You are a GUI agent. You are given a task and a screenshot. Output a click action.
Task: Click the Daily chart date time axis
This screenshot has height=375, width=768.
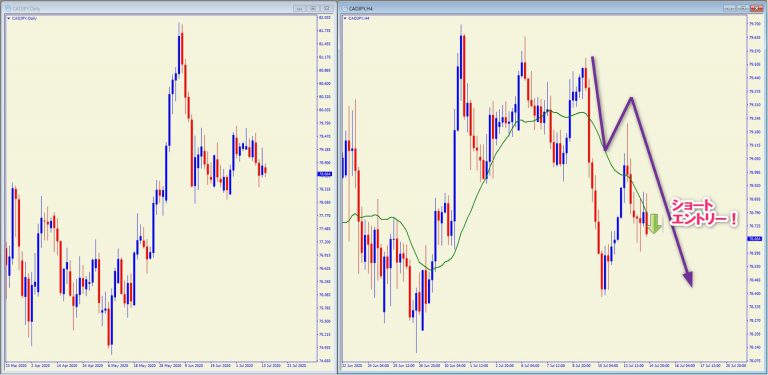(x=160, y=366)
